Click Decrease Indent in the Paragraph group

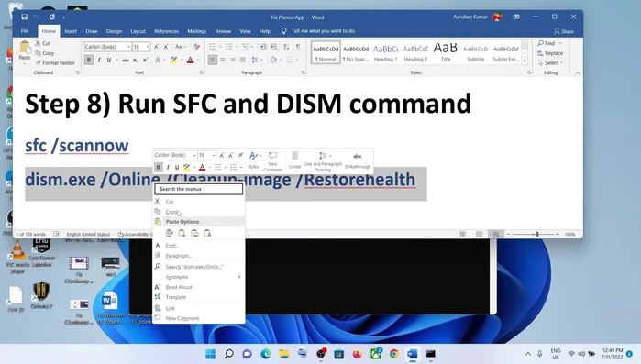coord(264,47)
